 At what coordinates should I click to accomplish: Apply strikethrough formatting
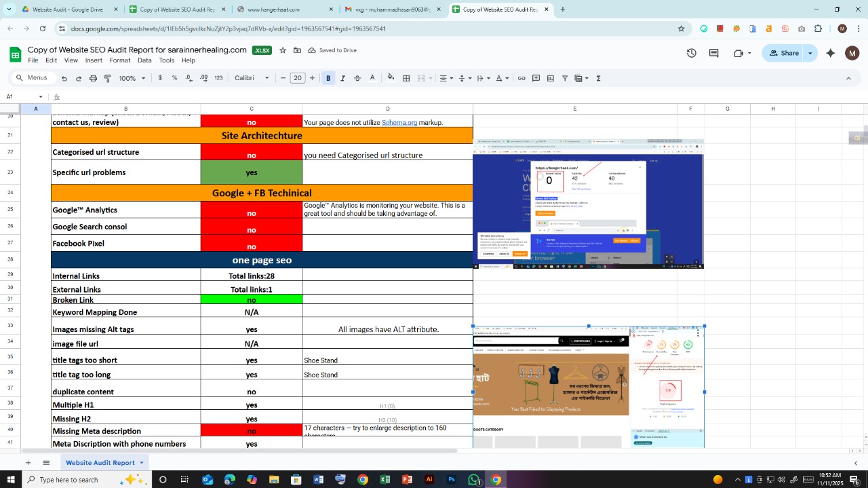tap(357, 78)
